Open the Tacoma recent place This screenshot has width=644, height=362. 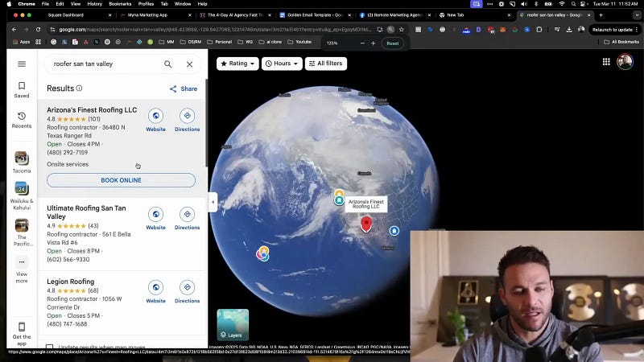pos(22,162)
